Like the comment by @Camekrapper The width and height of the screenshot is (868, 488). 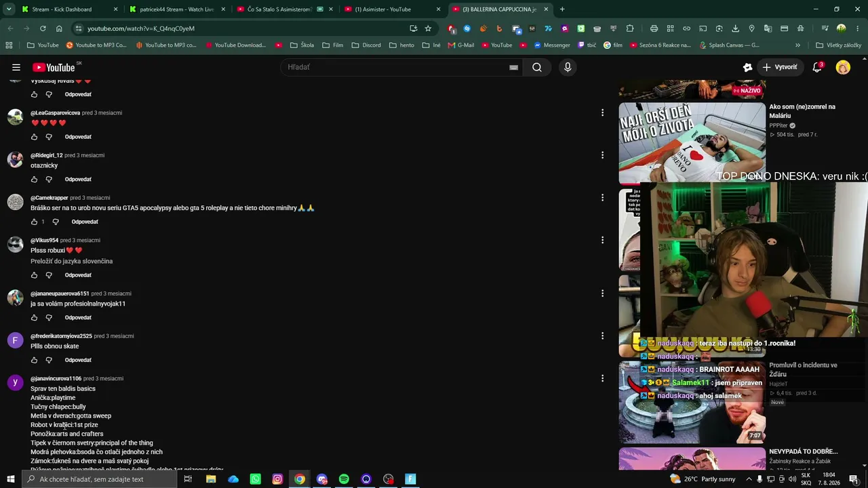[x=35, y=222]
